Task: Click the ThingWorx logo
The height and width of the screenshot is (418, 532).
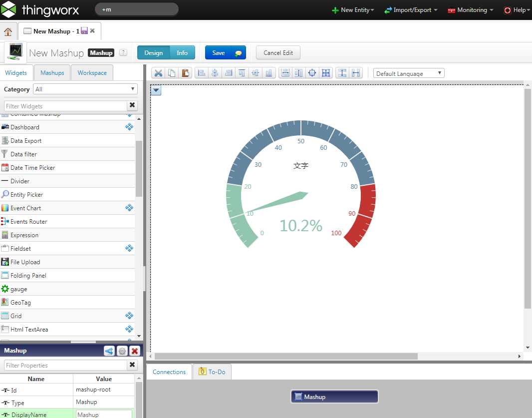Action: [x=40, y=9]
